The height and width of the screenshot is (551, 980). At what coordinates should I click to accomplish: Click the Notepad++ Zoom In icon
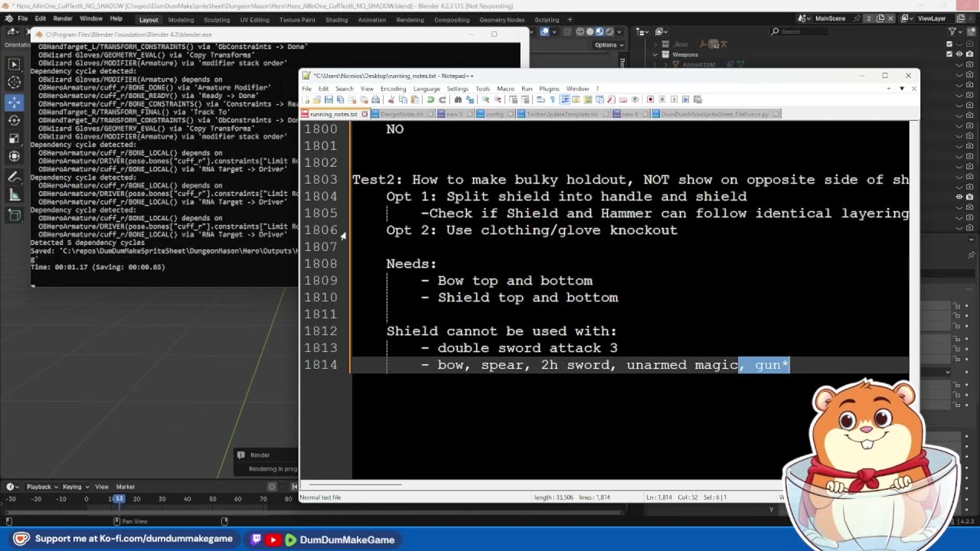click(x=485, y=99)
